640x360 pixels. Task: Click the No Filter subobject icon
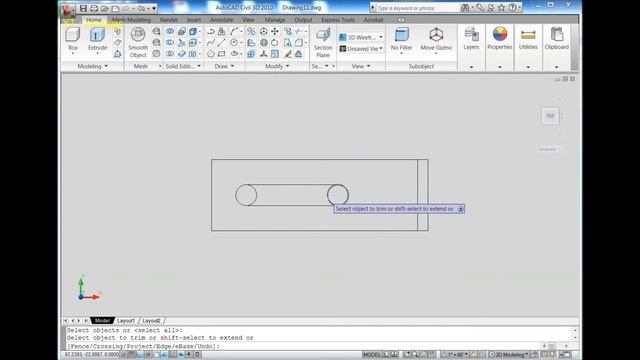[x=401, y=35]
